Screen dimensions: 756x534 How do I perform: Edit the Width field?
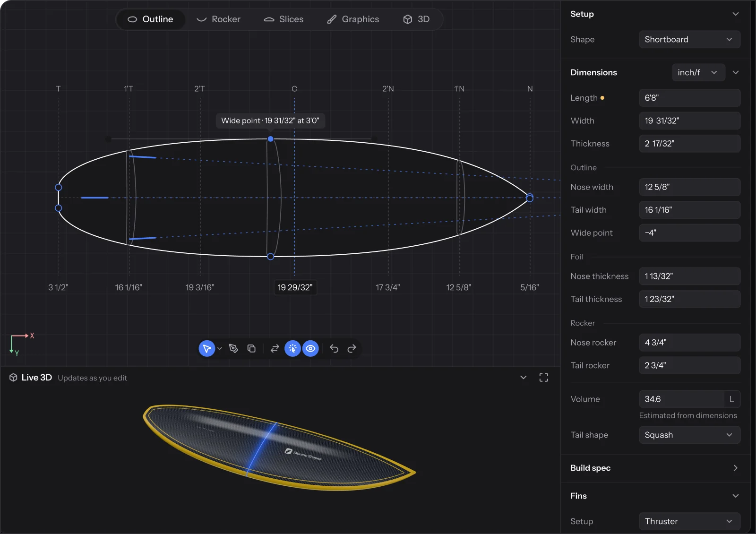pyautogui.click(x=689, y=121)
